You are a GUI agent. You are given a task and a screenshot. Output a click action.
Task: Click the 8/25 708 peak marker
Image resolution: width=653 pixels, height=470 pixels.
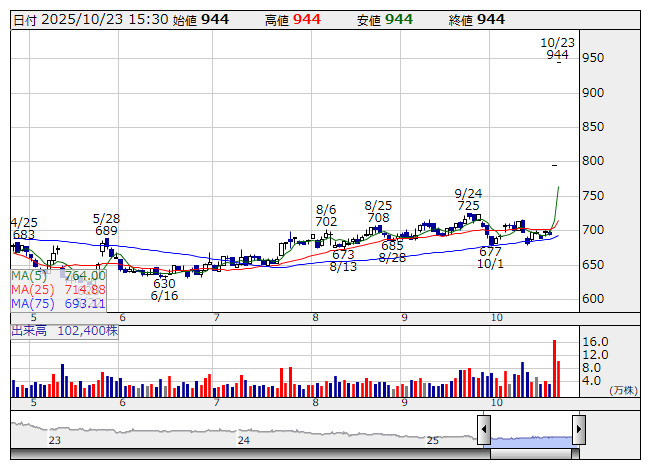(x=378, y=211)
